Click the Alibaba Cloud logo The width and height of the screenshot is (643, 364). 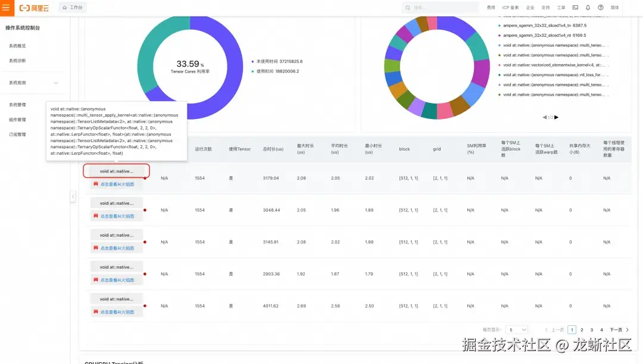34,8
